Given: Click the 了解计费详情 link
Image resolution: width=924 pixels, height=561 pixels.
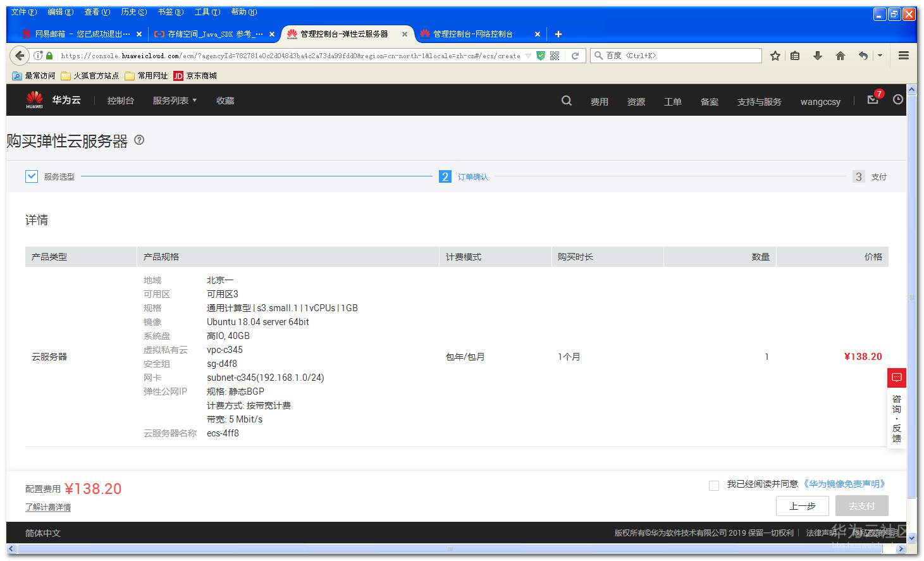Looking at the screenshot, I should pos(48,507).
